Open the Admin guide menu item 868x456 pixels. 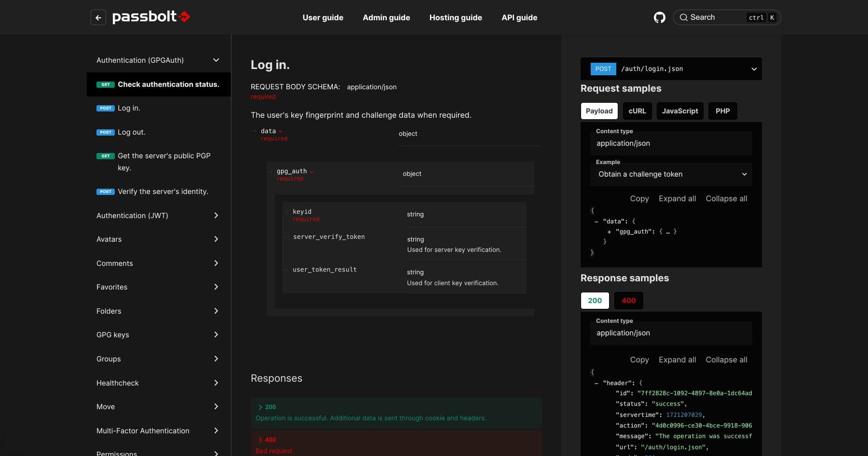pos(386,18)
